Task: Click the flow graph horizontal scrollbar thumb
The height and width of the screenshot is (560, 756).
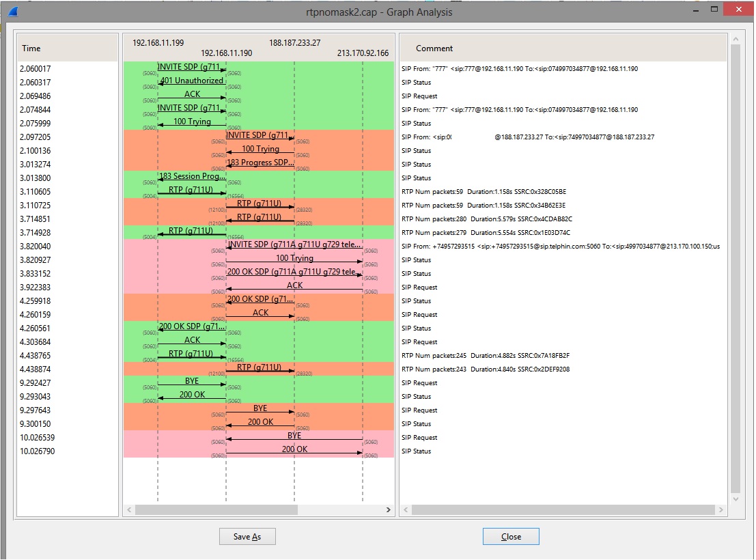Action: (216, 509)
